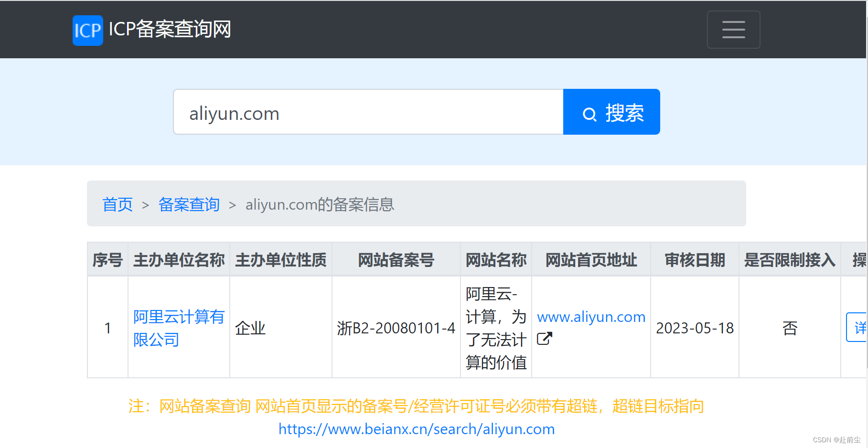Image resolution: width=868 pixels, height=448 pixels.
Task: Click the site title ICP备案查询网
Action: pos(170,30)
